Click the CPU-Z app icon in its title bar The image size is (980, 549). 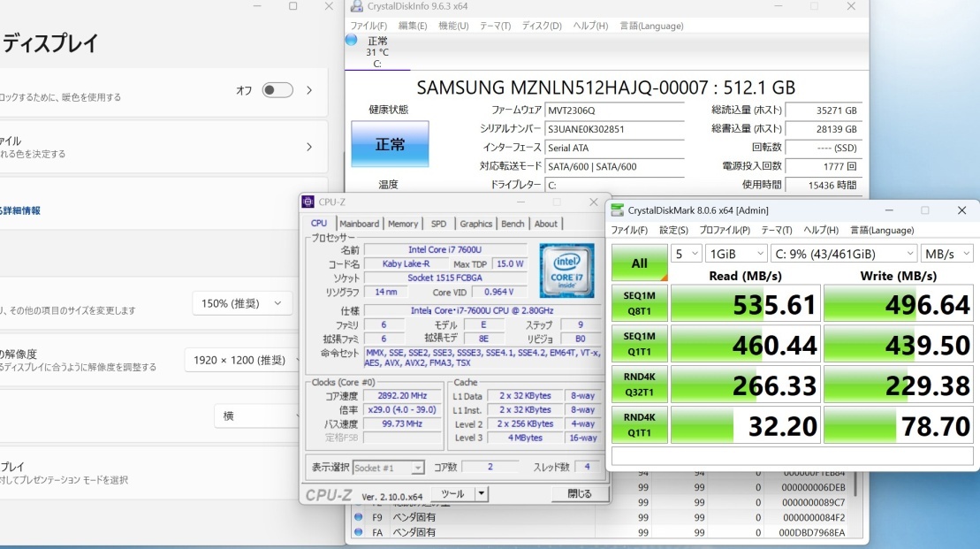pos(308,202)
